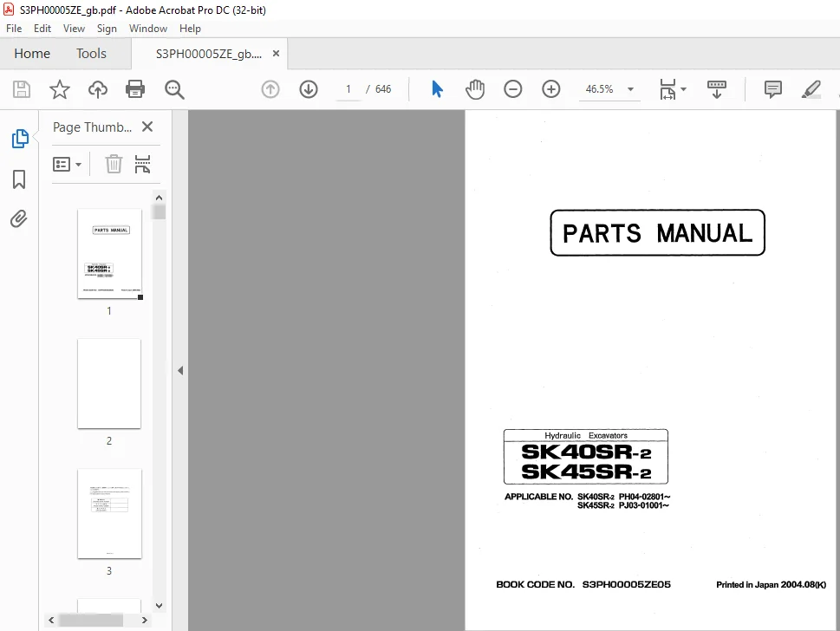This screenshot has width=840, height=631.
Task: Select the S3PH00005ZE_gb document tab
Action: click(x=209, y=54)
